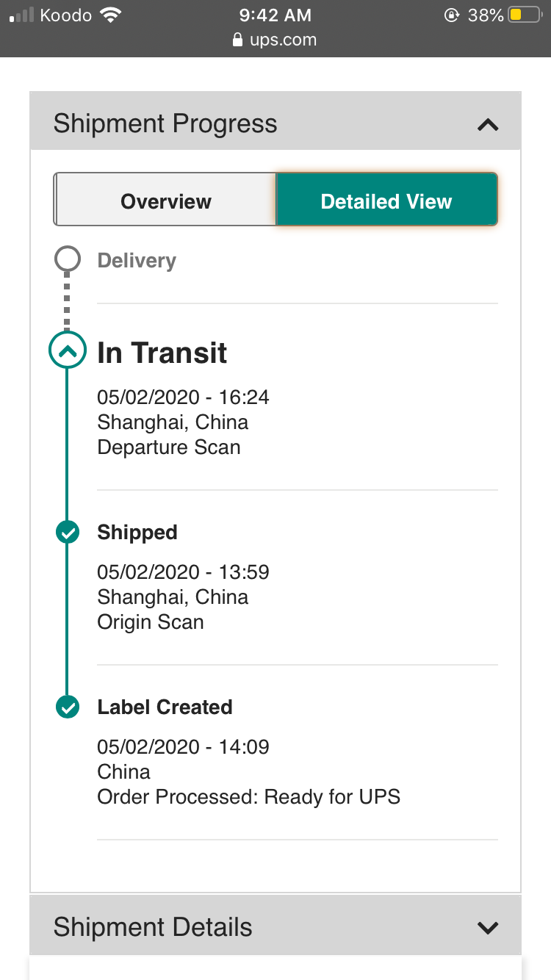Tap the Shipment Progress header title
551x980 pixels.
click(x=165, y=123)
